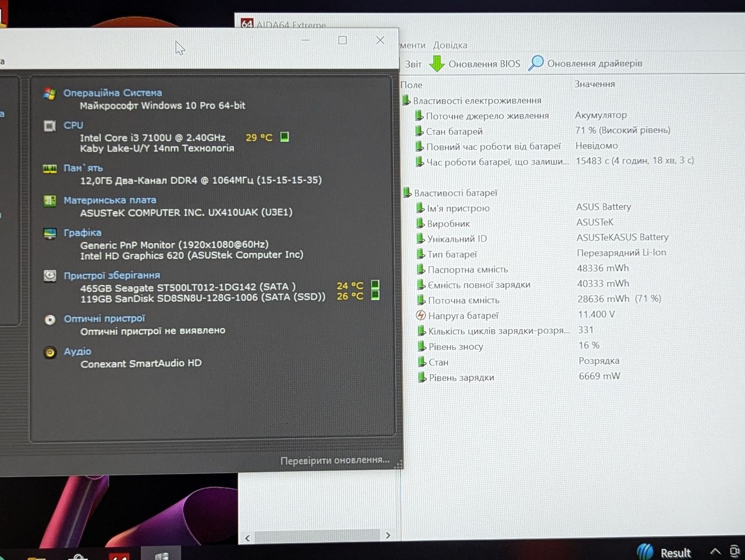Click the disc icon beside Оптичні пристрої
Screen dimensions: 745x560
point(50,319)
